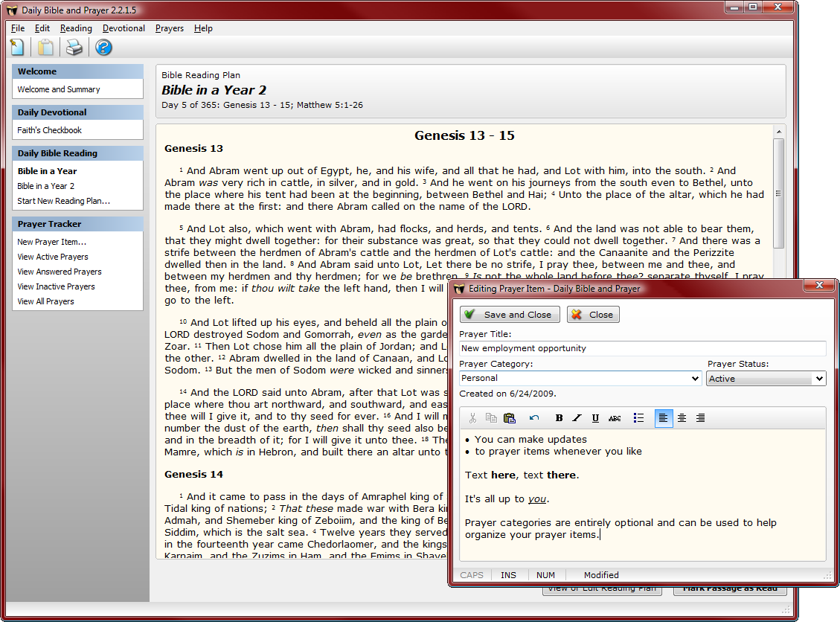Viewport: 840px width, 622px height.
Task: Apply strikethrough formatting to prayer text
Action: [615, 418]
